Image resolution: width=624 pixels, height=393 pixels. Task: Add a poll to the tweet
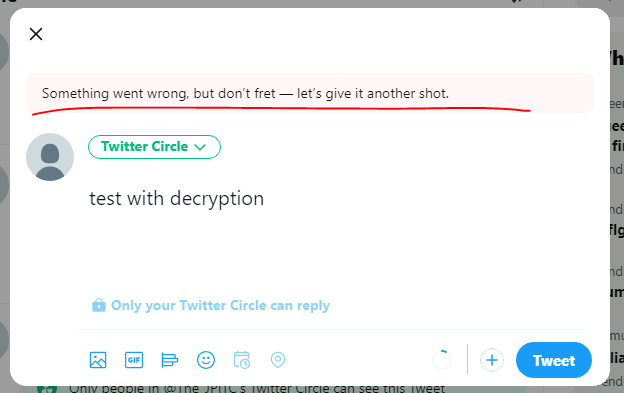click(x=170, y=360)
